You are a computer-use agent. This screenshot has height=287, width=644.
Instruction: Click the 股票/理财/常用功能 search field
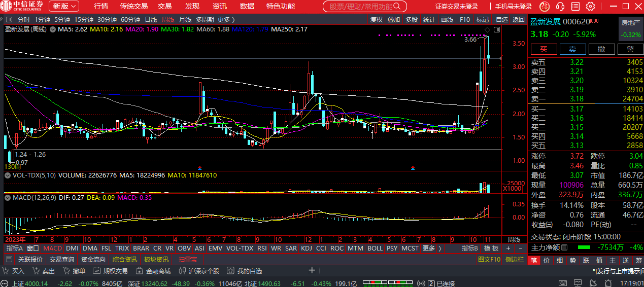[x=364, y=7]
